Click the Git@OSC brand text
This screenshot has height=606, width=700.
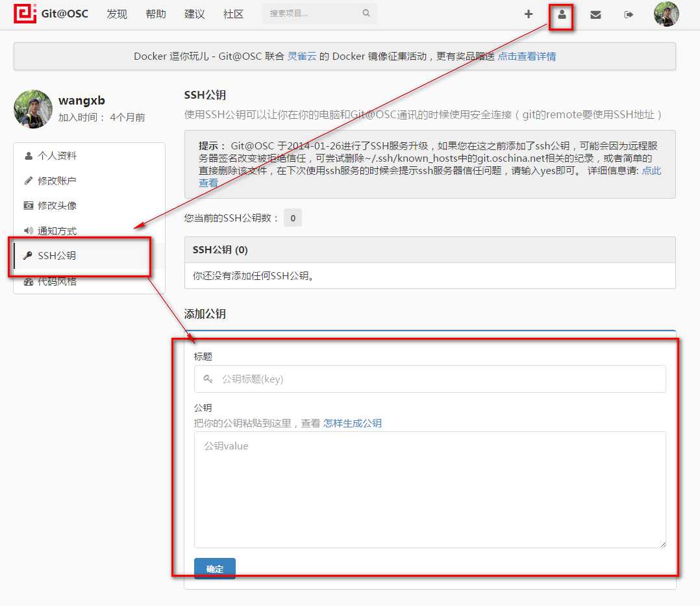65,14
